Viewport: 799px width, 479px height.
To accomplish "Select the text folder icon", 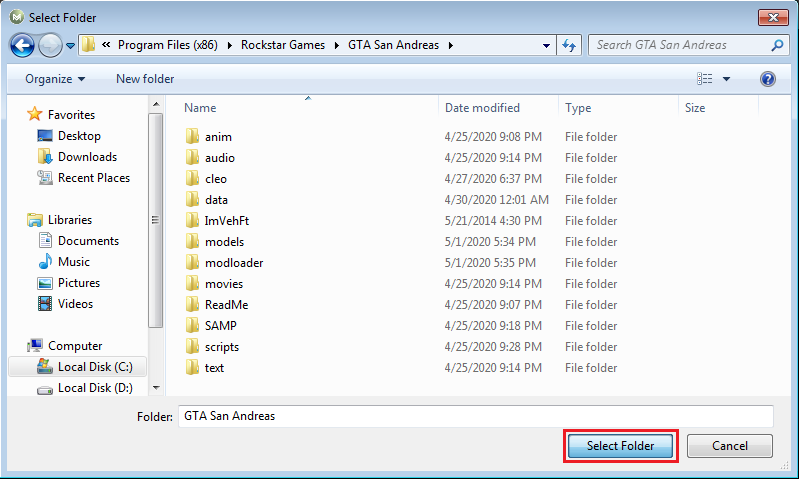I will pyautogui.click(x=192, y=367).
